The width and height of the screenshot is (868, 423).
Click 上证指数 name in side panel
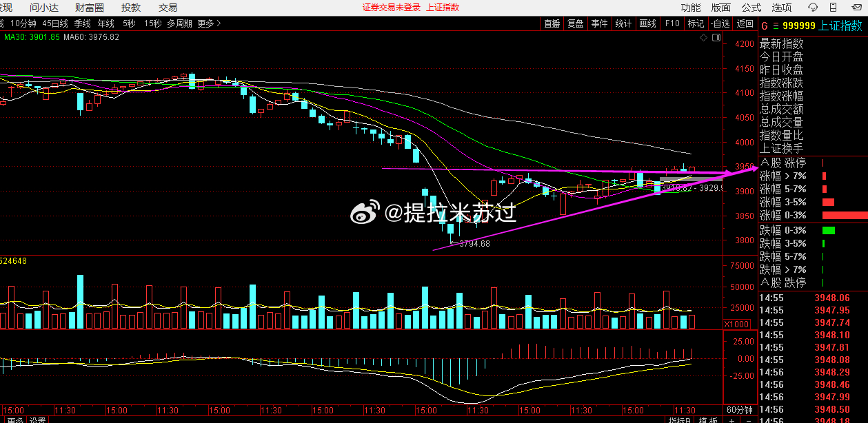[841, 25]
